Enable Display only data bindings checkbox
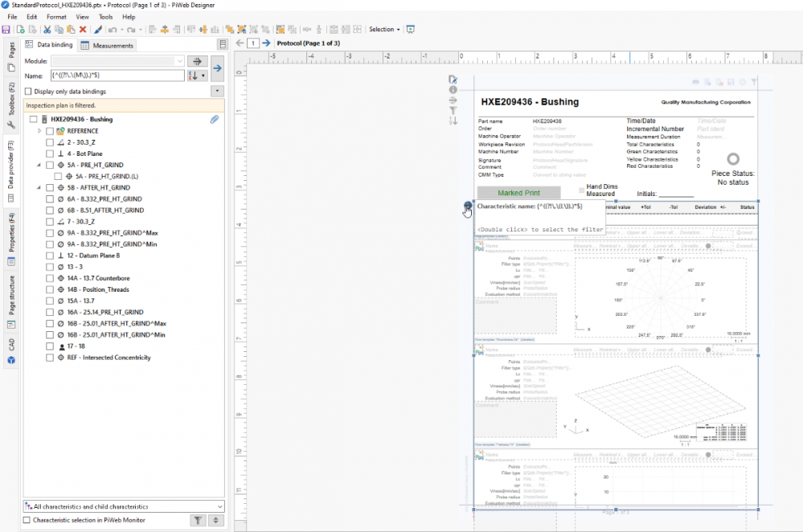 29,92
